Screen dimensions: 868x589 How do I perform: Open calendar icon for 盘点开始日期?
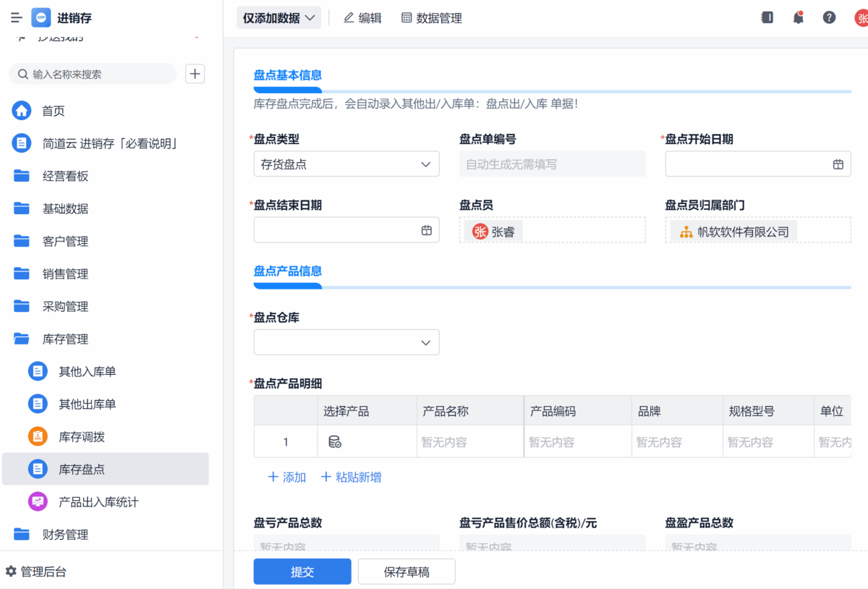tap(838, 164)
